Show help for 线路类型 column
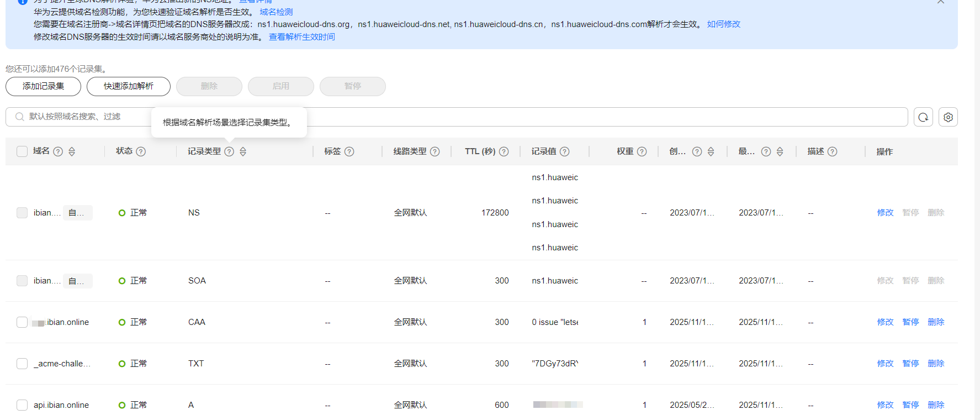This screenshot has height=420, width=980. pyautogui.click(x=435, y=151)
